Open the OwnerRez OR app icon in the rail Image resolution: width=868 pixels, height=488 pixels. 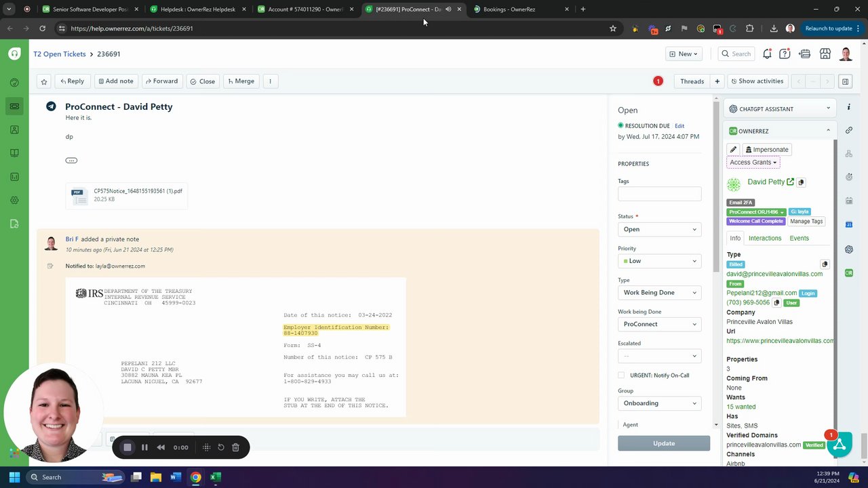849,272
